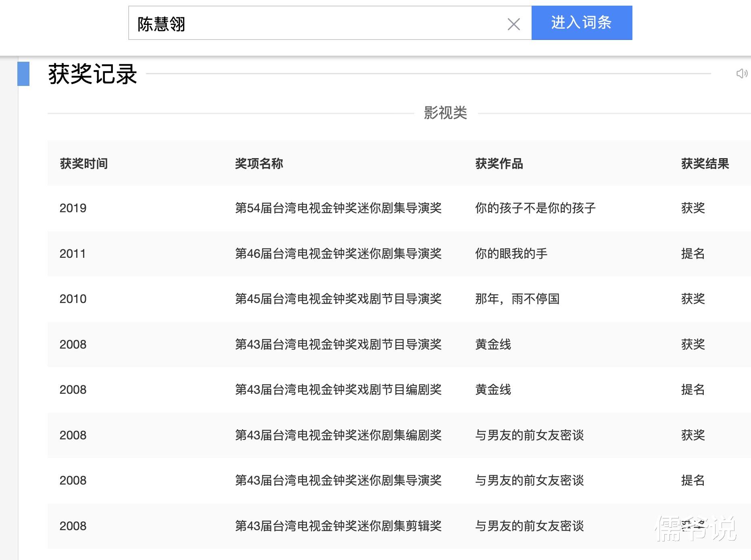
Task: Click the speaker icon to read page aloud
Action: point(741,73)
